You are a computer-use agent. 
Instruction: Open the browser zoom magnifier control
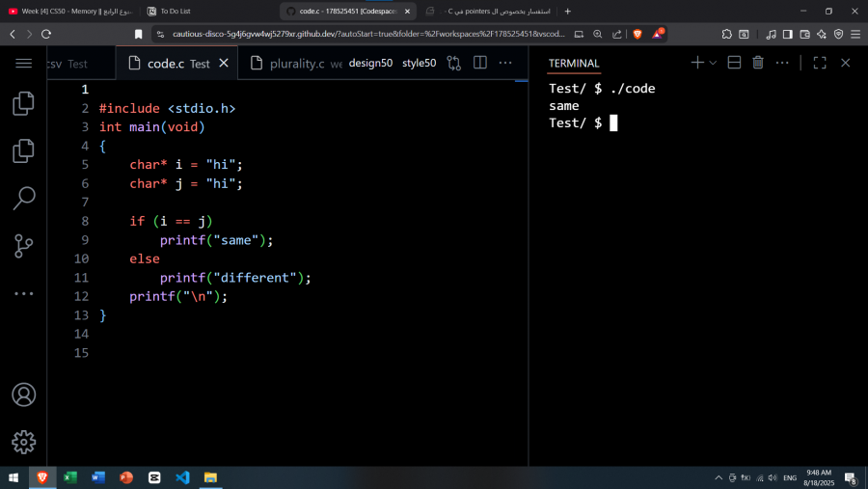point(597,35)
